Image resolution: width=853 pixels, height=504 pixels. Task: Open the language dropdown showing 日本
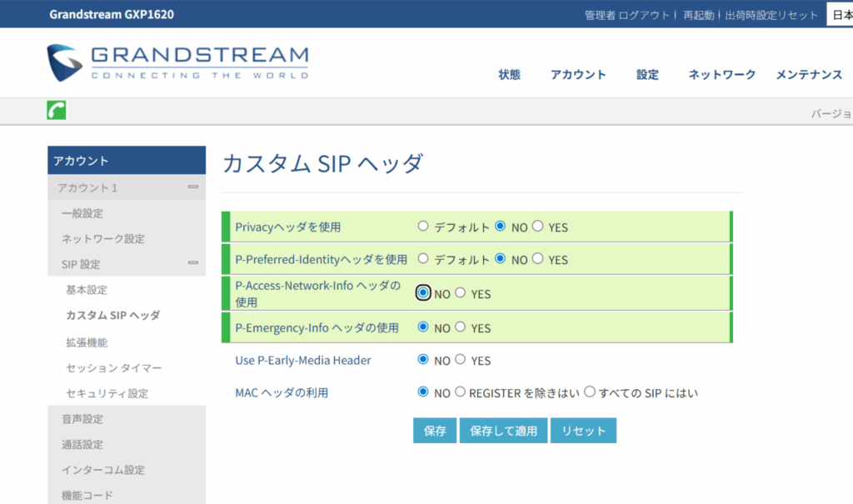[x=839, y=15]
